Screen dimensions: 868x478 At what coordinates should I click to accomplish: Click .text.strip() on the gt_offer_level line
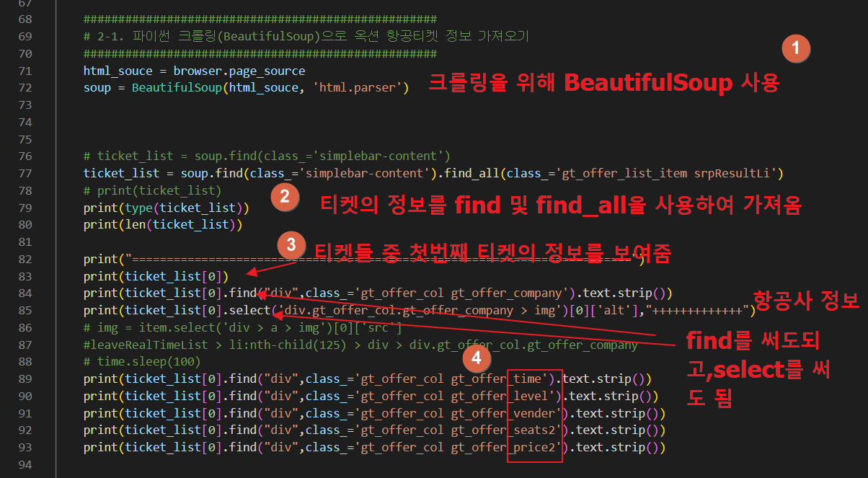pos(610,396)
